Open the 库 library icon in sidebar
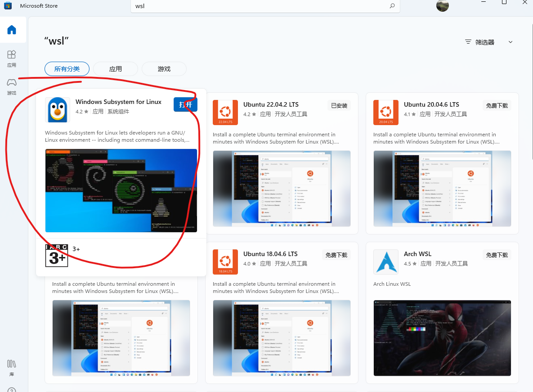The image size is (533, 392). 11,367
